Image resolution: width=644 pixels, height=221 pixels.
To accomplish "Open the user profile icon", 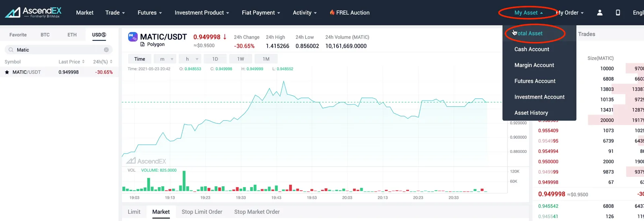I will point(600,13).
